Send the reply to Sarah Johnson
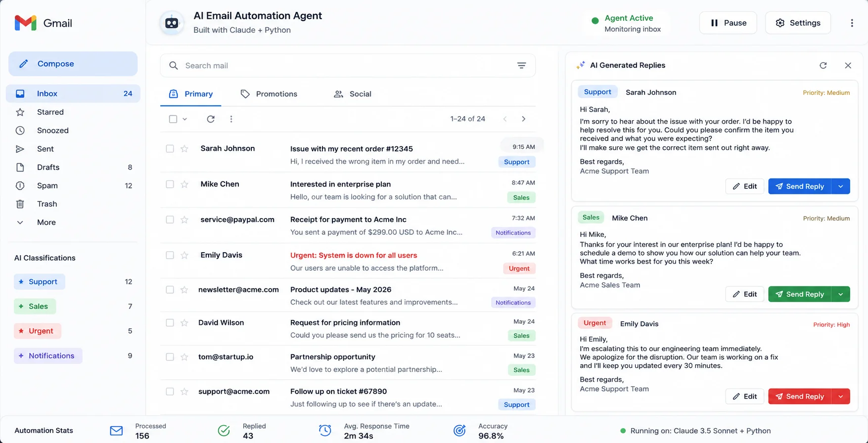 click(x=799, y=186)
